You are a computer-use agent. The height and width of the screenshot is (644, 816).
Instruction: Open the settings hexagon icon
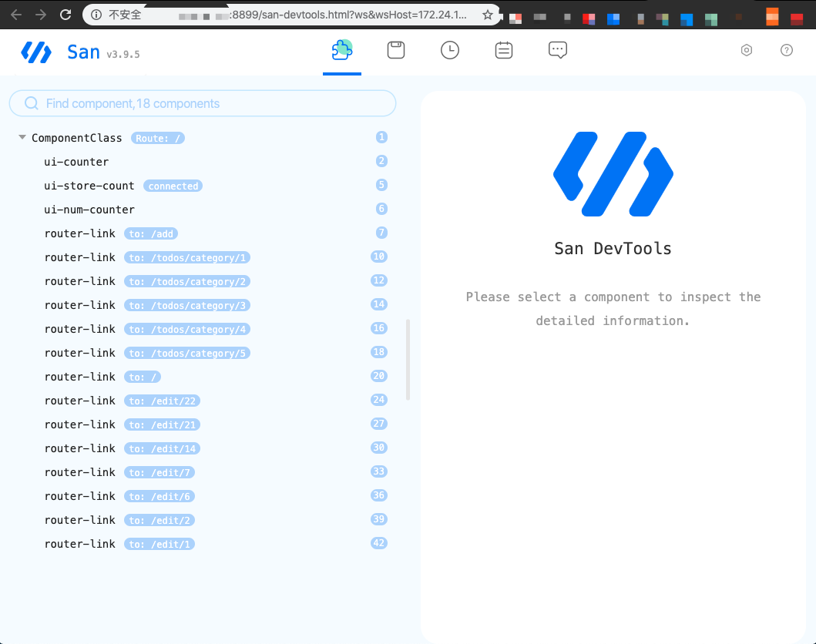[x=746, y=51]
